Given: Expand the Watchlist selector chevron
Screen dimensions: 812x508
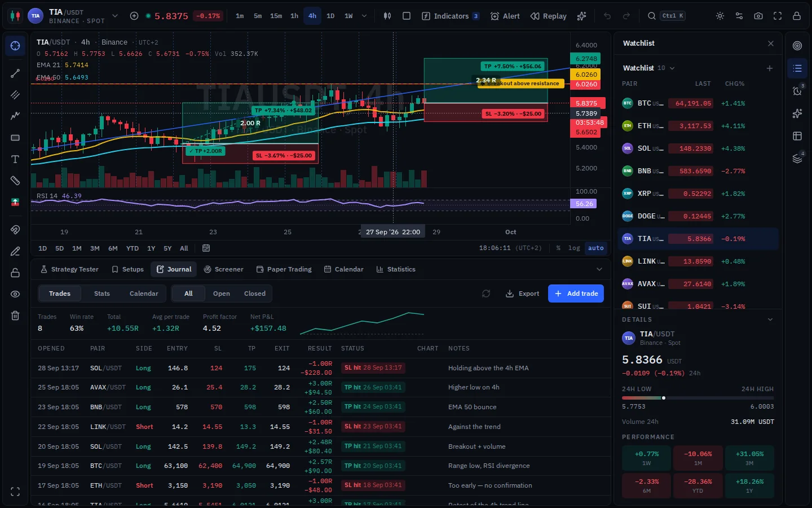Looking at the screenshot, I should [672, 68].
